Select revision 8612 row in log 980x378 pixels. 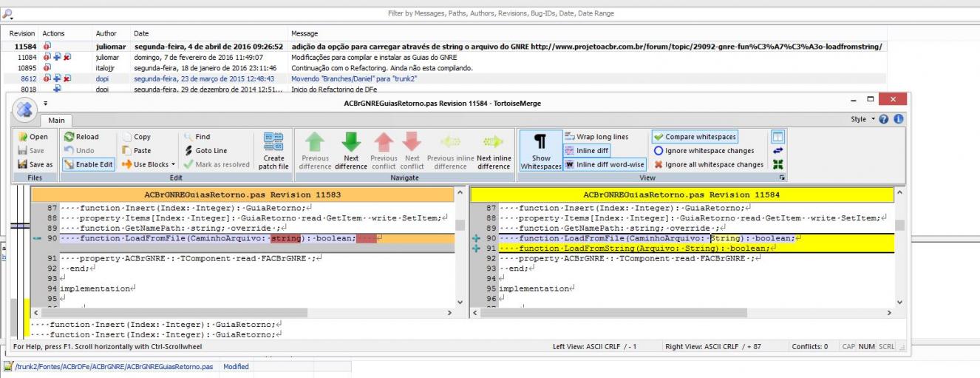coord(490,78)
